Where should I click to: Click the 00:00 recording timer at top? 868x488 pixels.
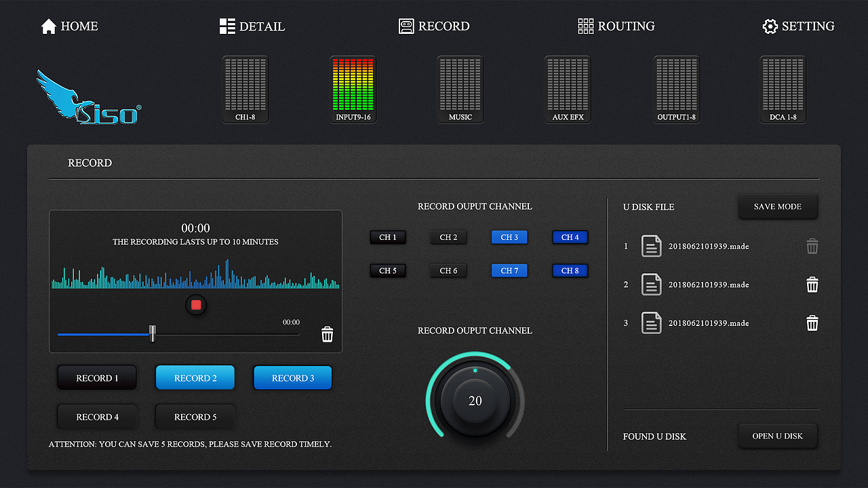[195, 228]
